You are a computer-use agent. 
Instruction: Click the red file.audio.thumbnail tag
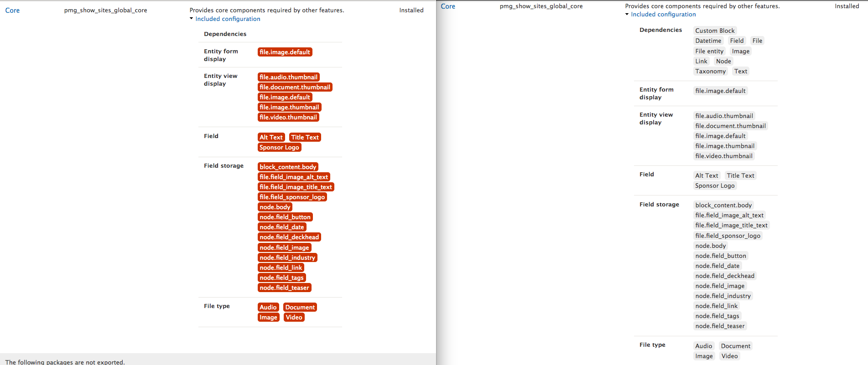tap(289, 77)
